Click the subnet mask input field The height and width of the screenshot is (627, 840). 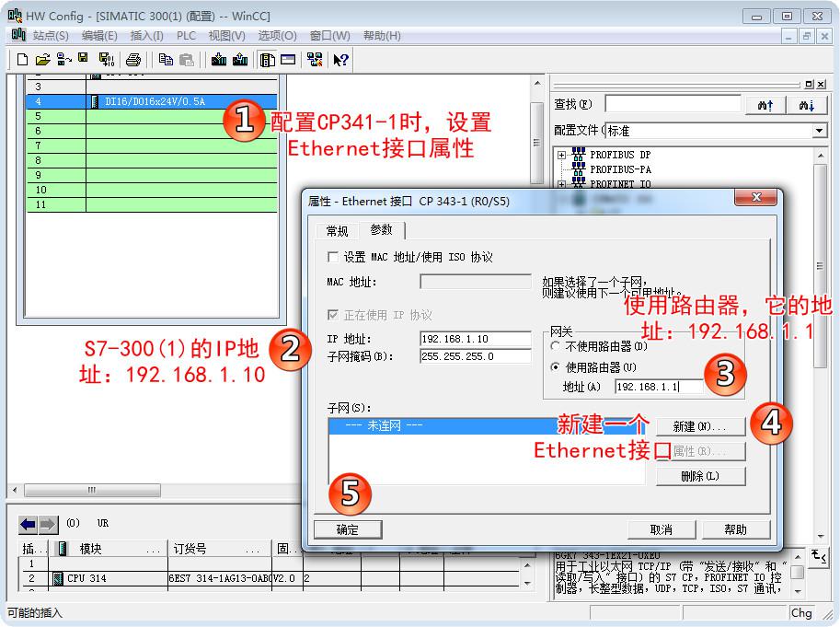tap(476, 356)
